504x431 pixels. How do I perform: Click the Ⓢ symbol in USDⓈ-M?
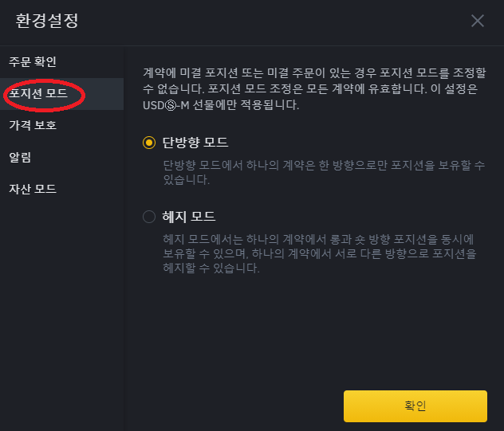(x=171, y=105)
